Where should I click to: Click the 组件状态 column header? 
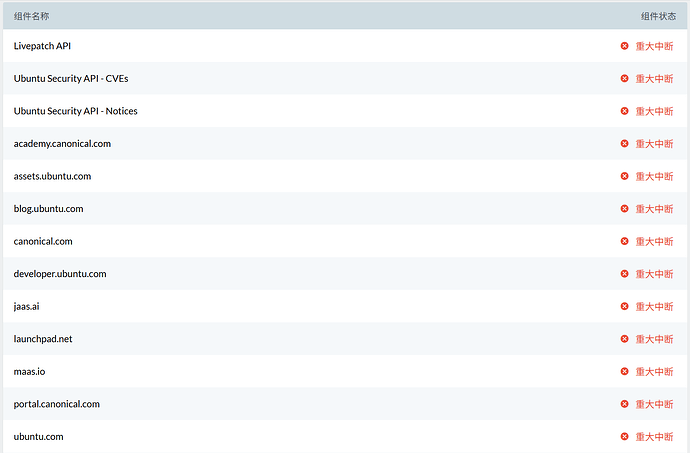click(658, 16)
